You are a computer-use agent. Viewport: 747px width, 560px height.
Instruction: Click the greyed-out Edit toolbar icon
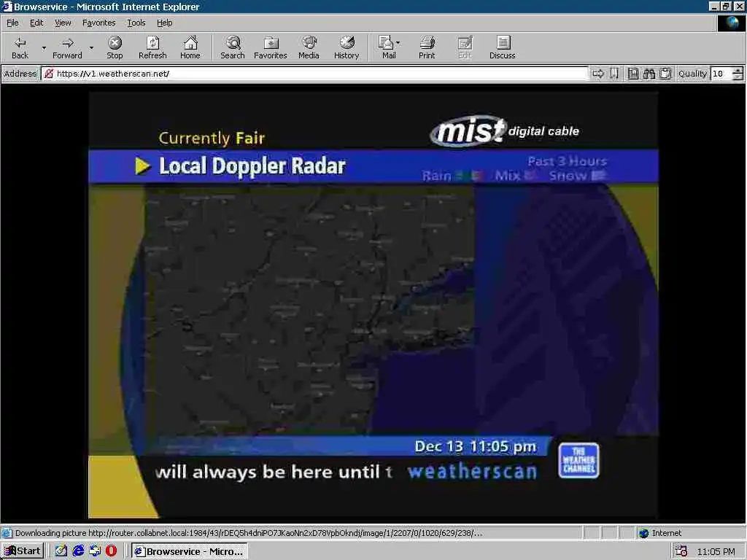465,47
